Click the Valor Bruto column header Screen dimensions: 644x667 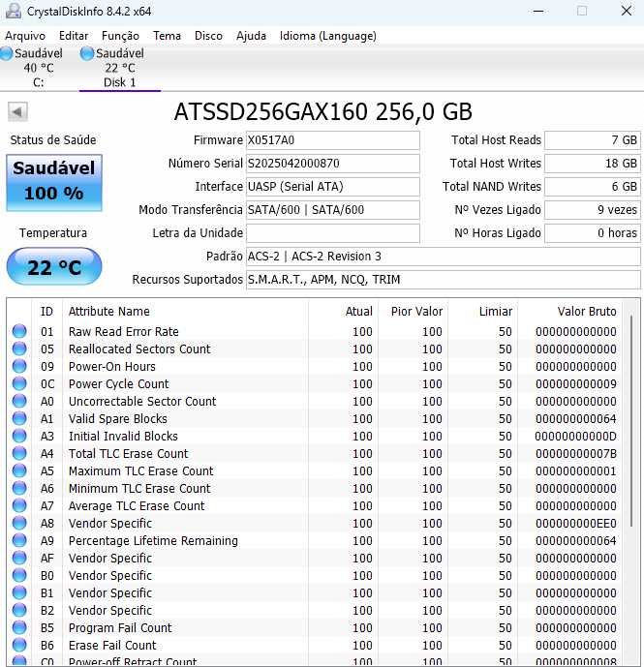click(x=569, y=312)
